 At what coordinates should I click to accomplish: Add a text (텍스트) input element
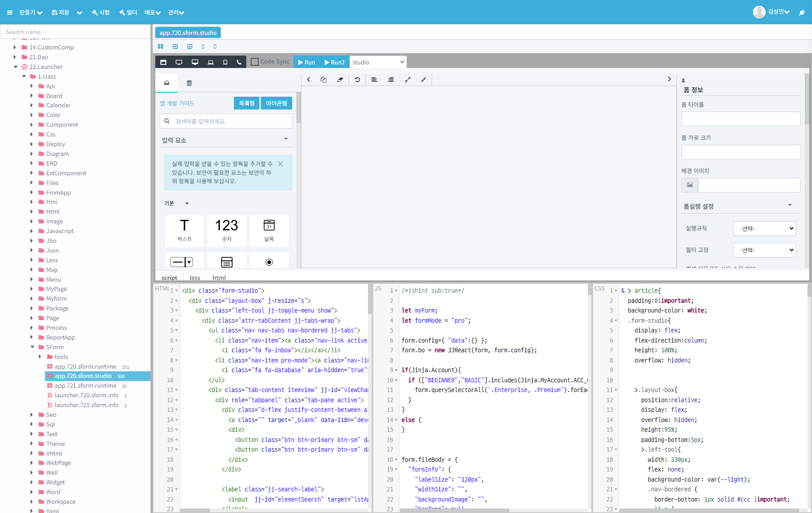click(184, 231)
